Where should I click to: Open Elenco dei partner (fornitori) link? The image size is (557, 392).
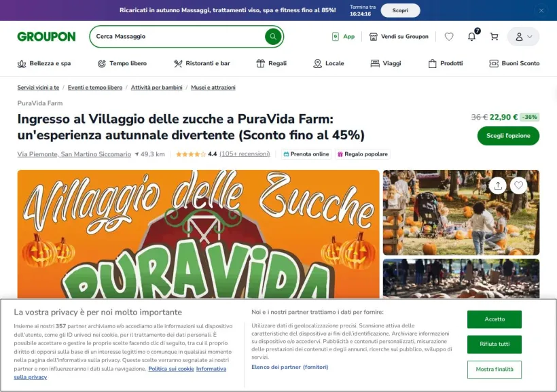pos(290,367)
